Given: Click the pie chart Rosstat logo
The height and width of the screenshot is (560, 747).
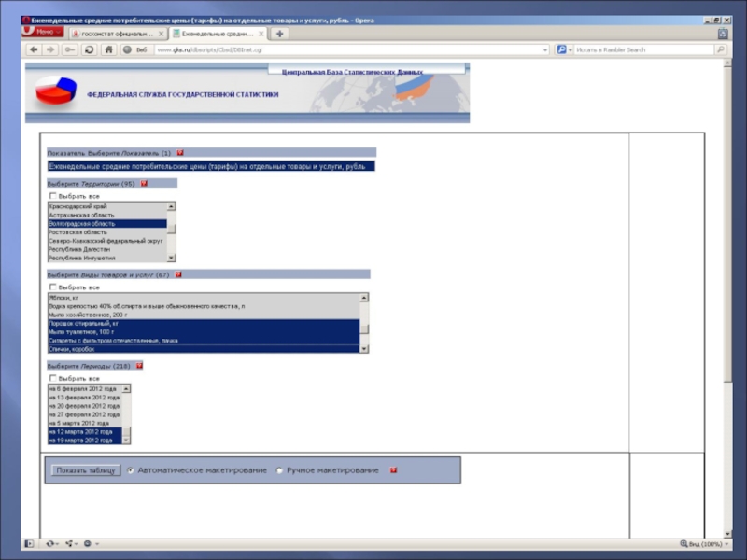Looking at the screenshot, I should (56, 91).
